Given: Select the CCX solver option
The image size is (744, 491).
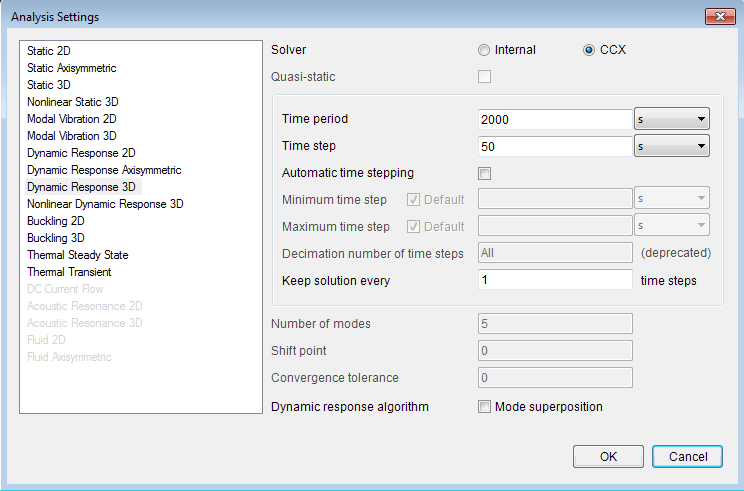Looking at the screenshot, I should [588, 50].
